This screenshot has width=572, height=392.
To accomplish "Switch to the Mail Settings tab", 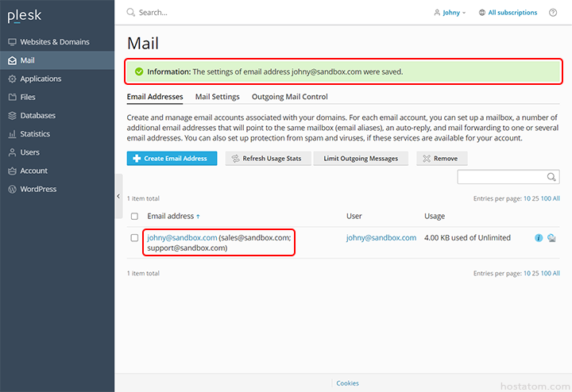I will 217,97.
